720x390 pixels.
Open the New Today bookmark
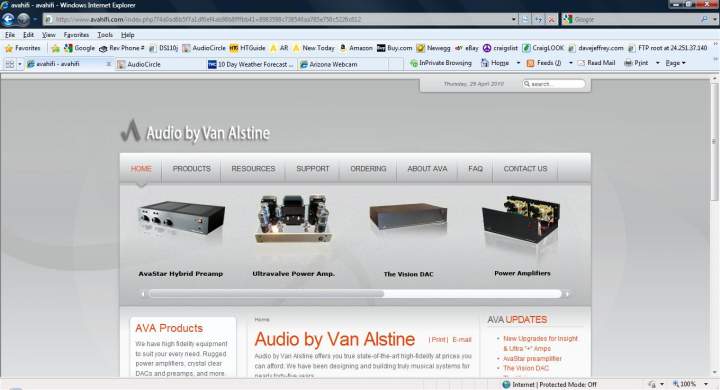point(314,48)
